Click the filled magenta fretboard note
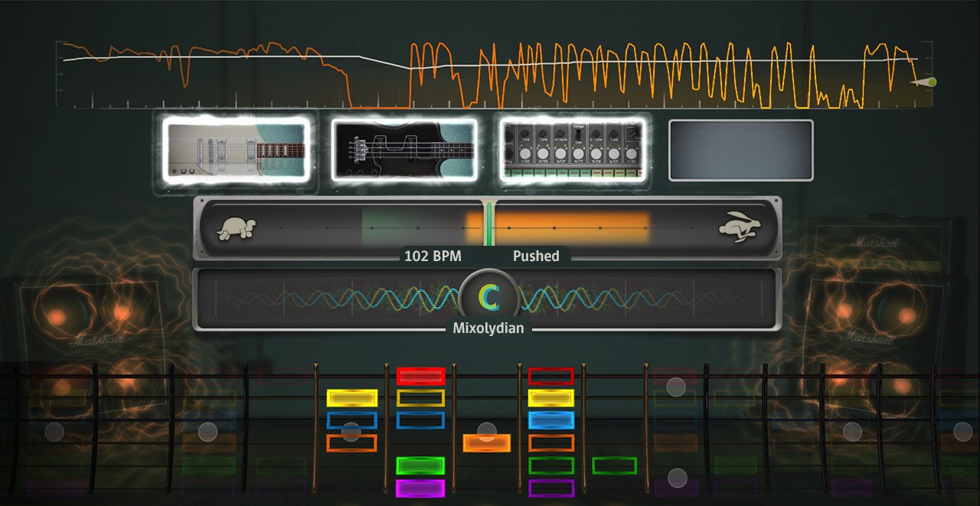 (x=420, y=488)
